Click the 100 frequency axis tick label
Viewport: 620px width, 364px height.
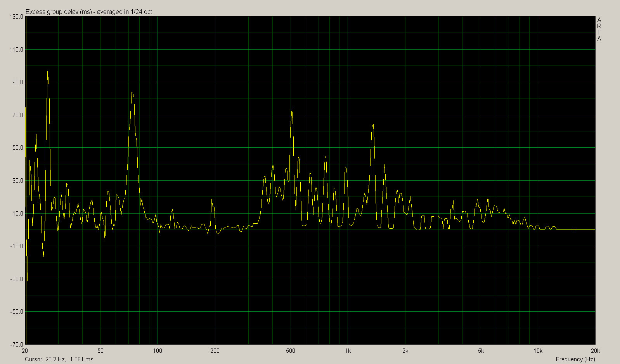pos(158,351)
